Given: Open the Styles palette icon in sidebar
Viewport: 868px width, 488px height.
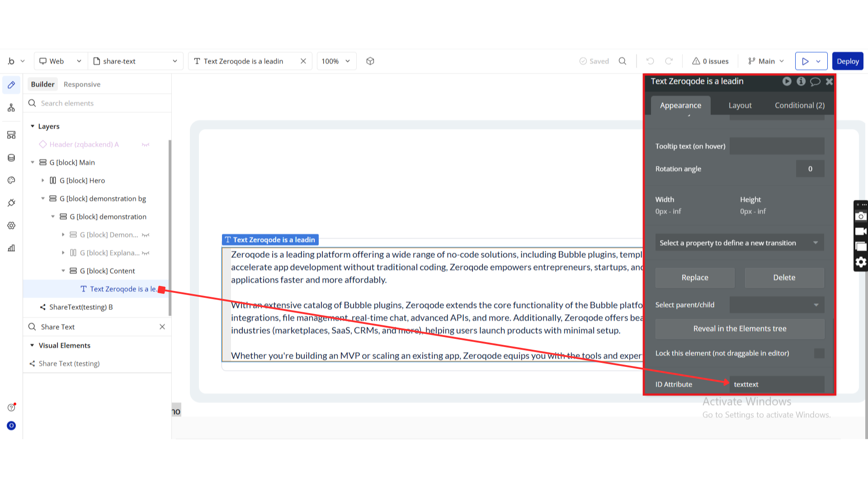Looking at the screenshot, I should coord(11,180).
